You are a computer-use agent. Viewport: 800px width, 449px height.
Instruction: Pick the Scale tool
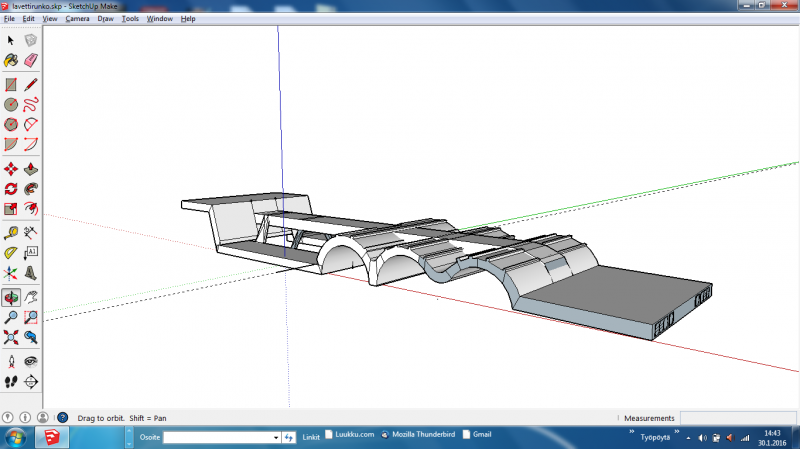click(11, 209)
